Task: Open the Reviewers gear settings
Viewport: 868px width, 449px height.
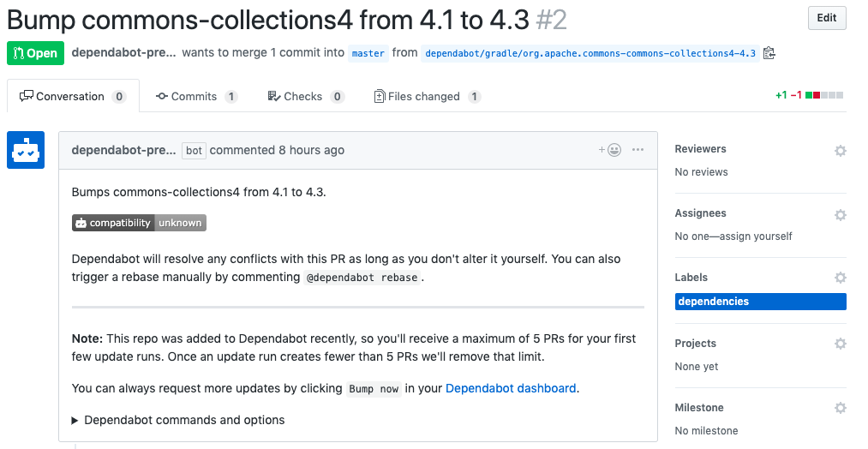Action: pos(841,151)
